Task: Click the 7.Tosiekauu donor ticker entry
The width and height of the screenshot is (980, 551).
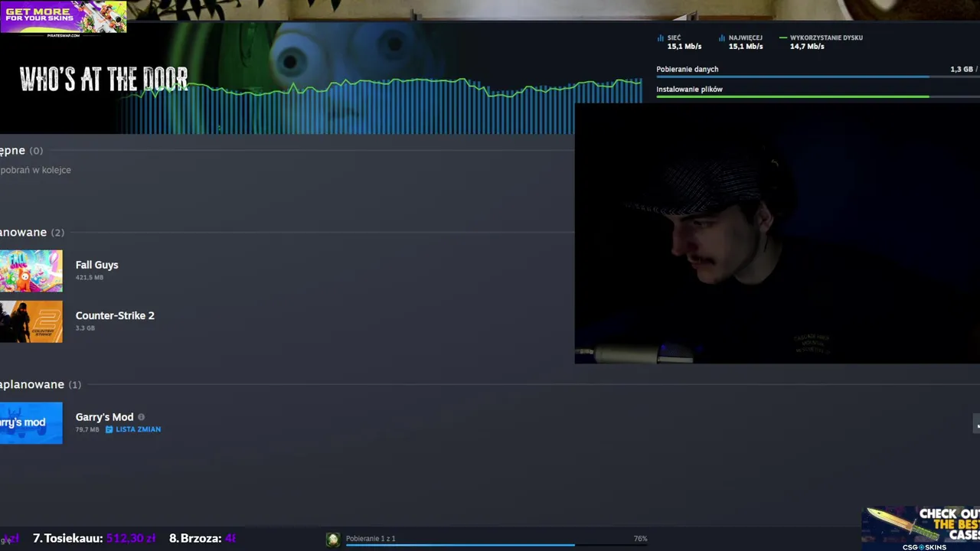Action: point(94,538)
